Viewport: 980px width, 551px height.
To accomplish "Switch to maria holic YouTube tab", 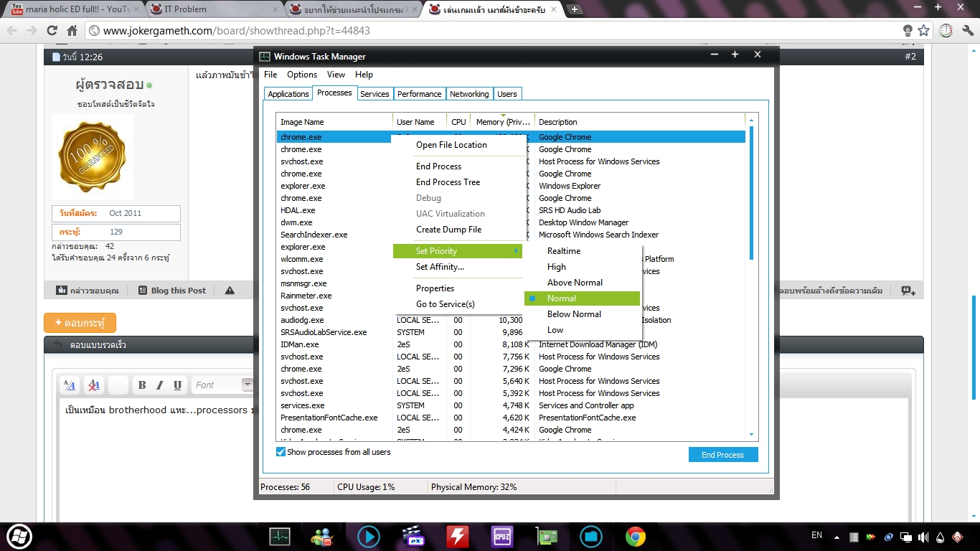I will click(x=74, y=9).
